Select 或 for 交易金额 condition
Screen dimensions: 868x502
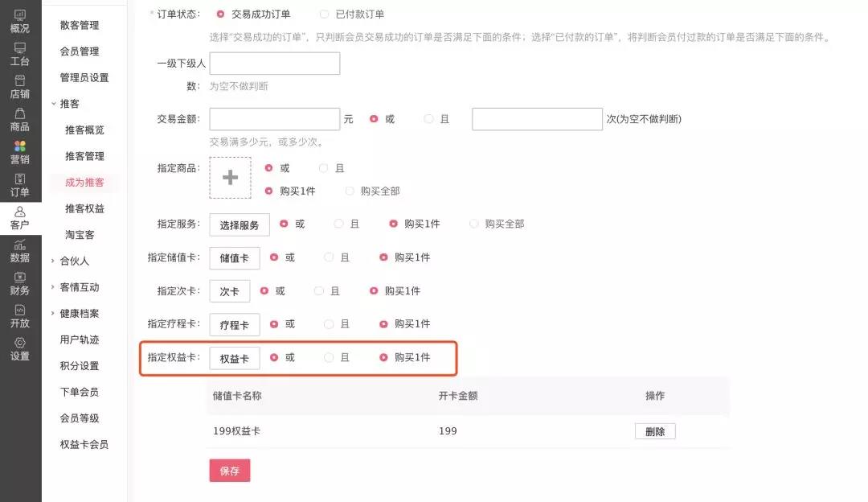pos(374,118)
